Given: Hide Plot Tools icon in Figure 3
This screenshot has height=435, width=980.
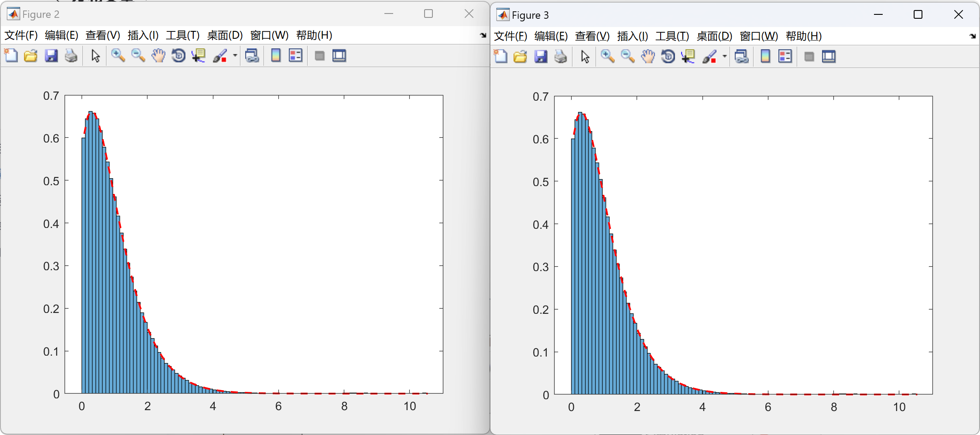Looking at the screenshot, I should click(809, 57).
